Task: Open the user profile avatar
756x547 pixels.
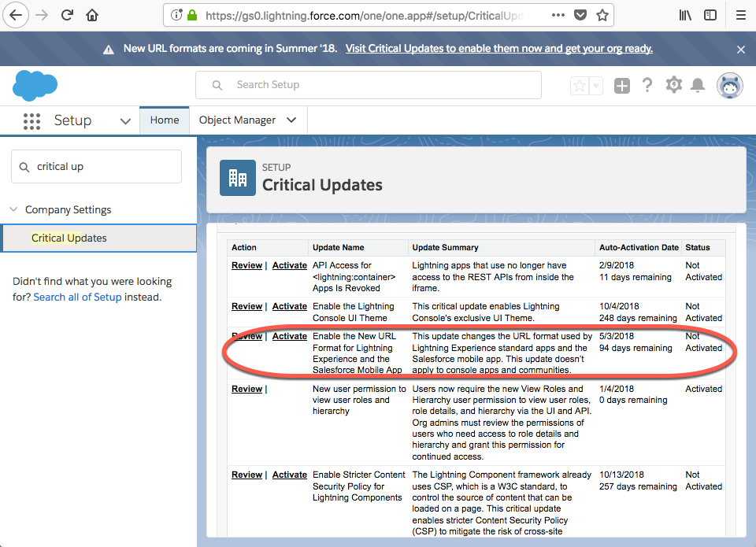Action: (729, 86)
